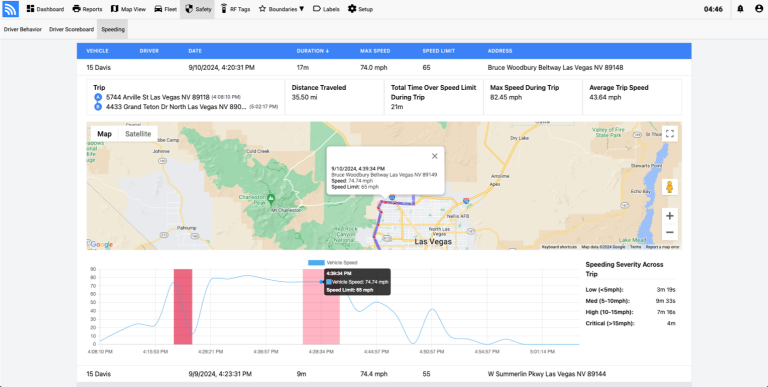Image resolution: width=768 pixels, height=387 pixels.
Task: Click the Med (5-10mph) severity row
Action: (630, 301)
